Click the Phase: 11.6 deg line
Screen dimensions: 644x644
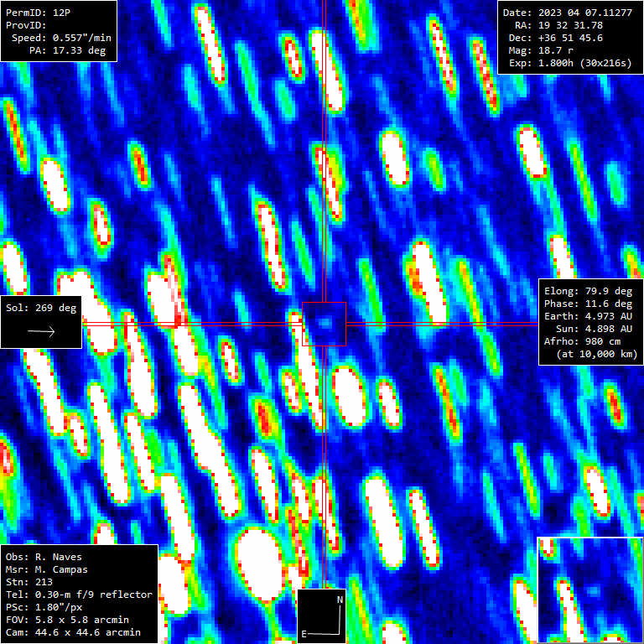pos(588,304)
